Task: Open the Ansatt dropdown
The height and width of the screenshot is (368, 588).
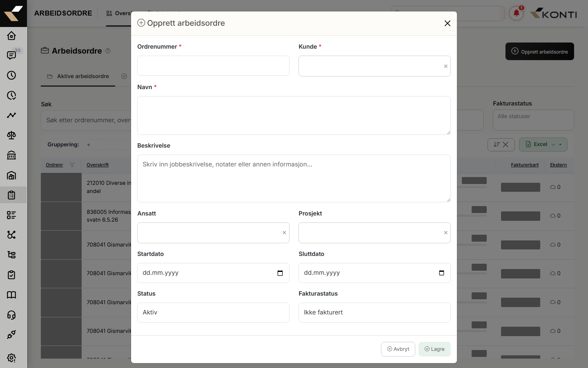Action: (x=213, y=233)
